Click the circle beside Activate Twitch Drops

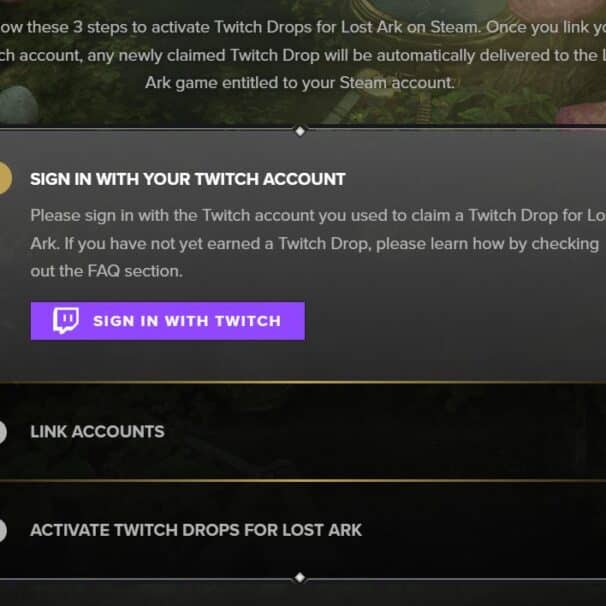[3, 530]
